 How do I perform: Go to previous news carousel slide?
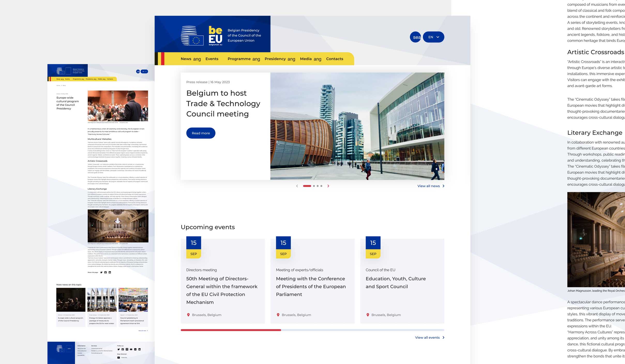coord(297,186)
